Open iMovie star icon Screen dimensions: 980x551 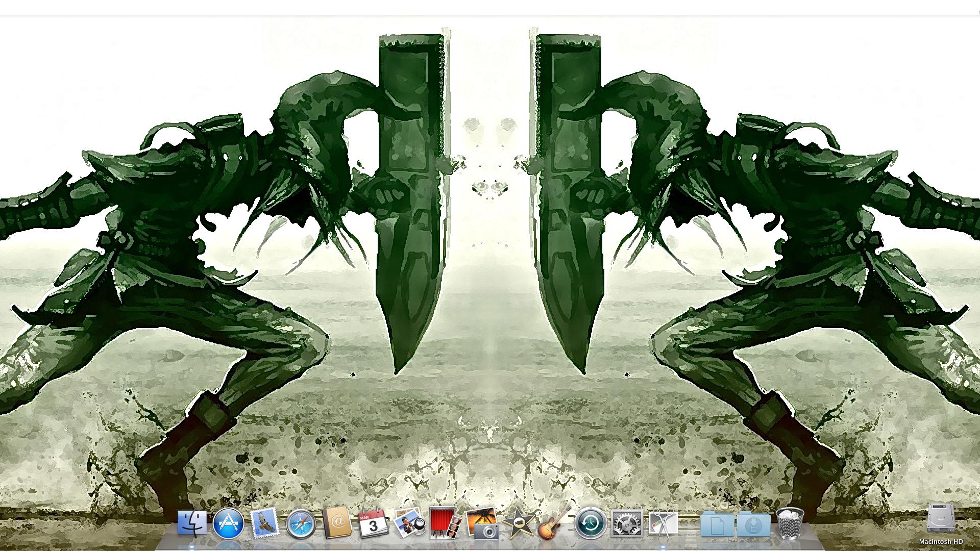click(x=518, y=523)
